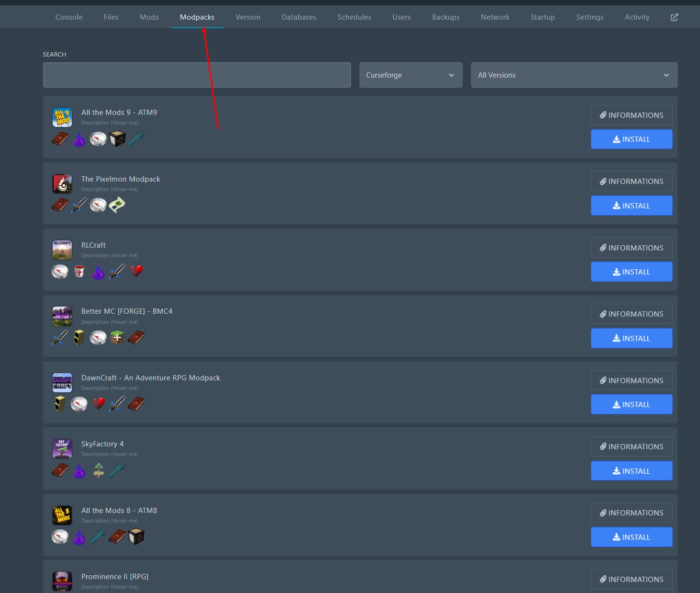700x593 pixels.
Task: Click the crate icon under All the Mods 8
Action: pyautogui.click(x=136, y=536)
